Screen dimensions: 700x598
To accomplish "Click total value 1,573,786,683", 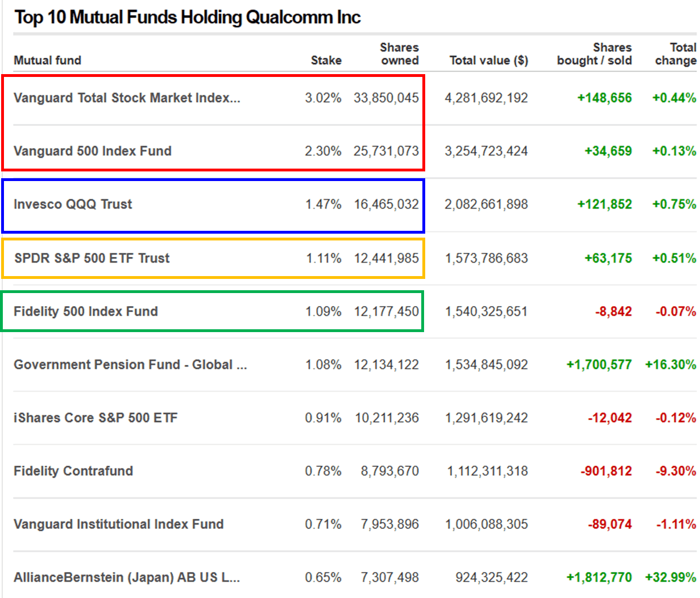I will tap(487, 258).
